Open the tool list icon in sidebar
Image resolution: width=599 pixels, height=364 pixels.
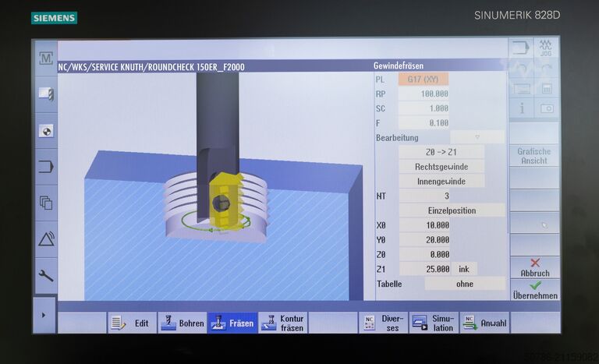click(x=45, y=94)
